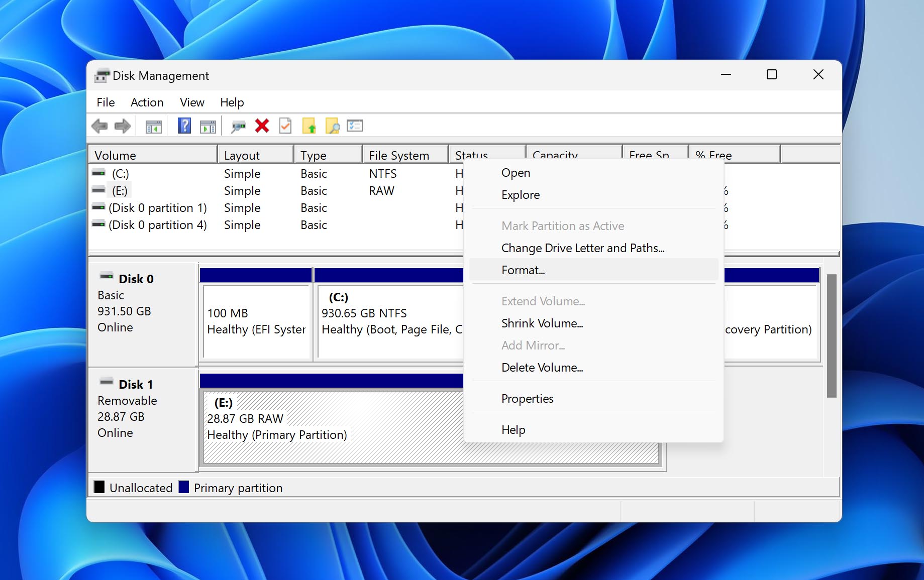The width and height of the screenshot is (924, 580).
Task: Choose Properties in the context menu
Action: (593, 399)
